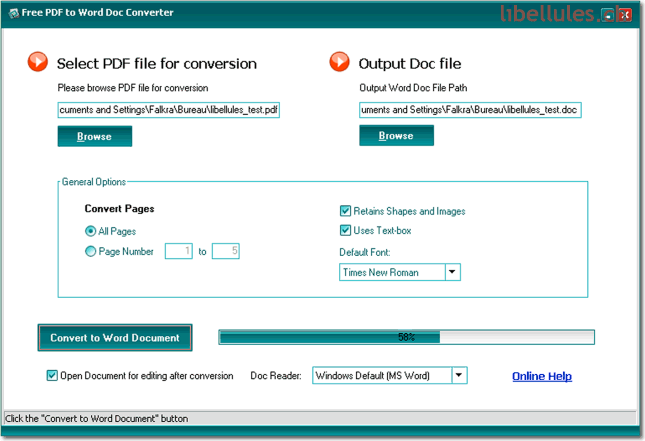Click the General Options group label
Image resolution: width=645 pixels, height=441 pixels.
coord(94,182)
